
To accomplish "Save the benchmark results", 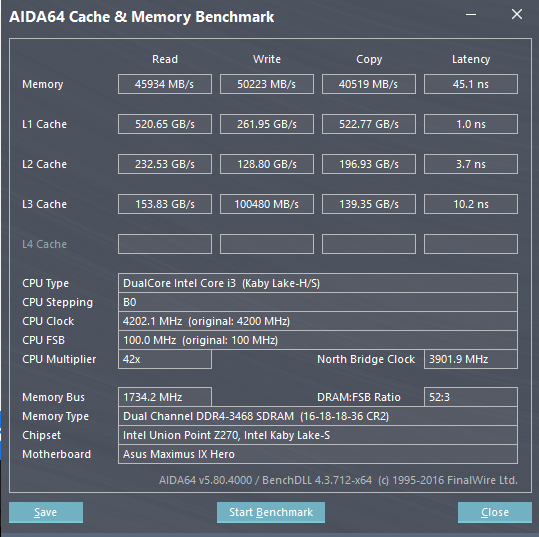I will [x=46, y=512].
